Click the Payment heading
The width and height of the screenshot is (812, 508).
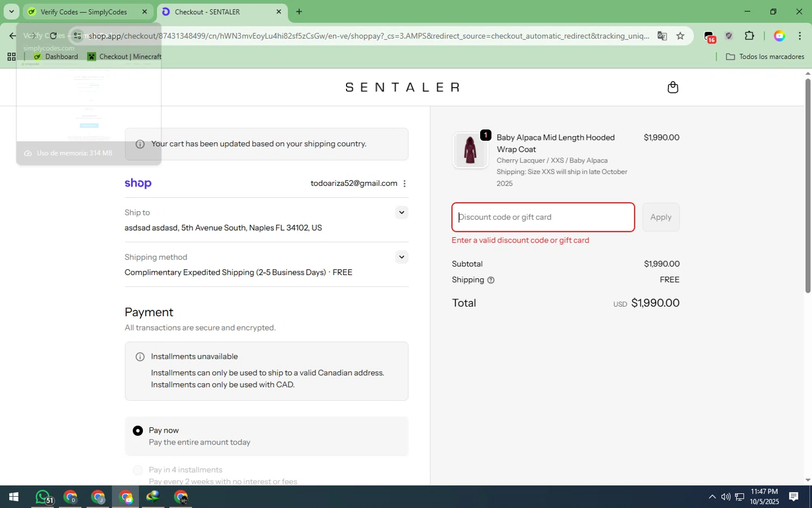click(x=149, y=312)
